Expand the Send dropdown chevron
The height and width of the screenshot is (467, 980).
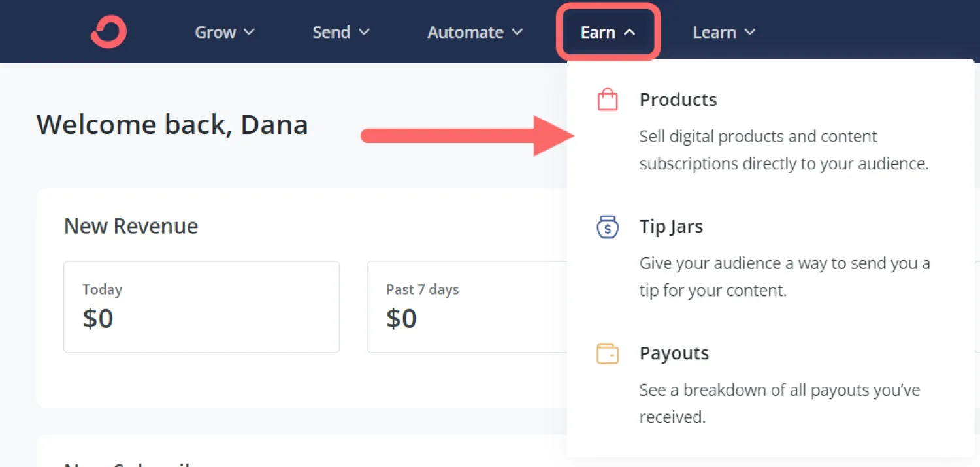point(364,32)
